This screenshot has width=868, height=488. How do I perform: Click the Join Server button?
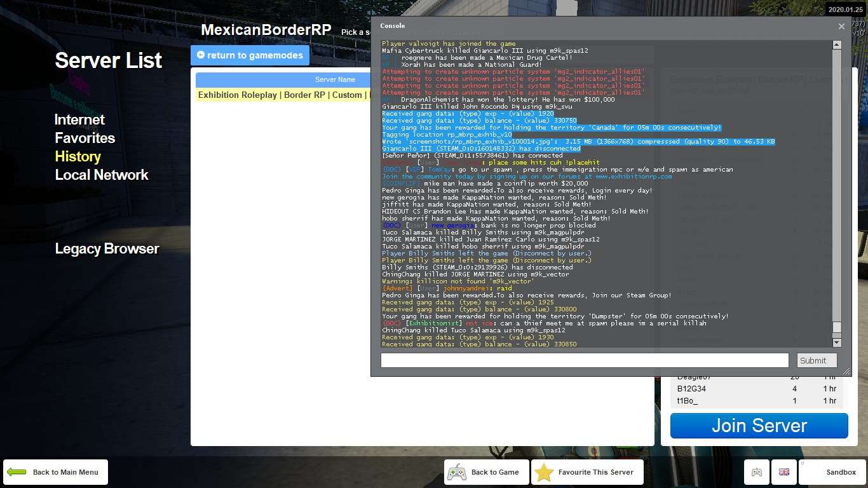(x=759, y=426)
